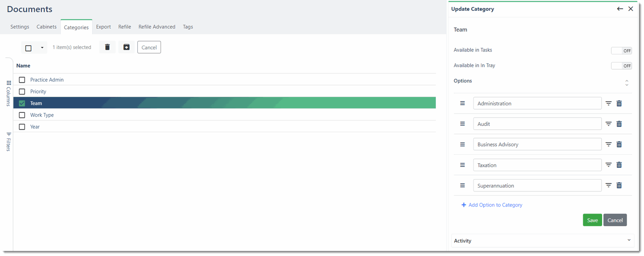644x256 pixels.
Task: Click filter icon beside Audit option
Action: click(608, 124)
